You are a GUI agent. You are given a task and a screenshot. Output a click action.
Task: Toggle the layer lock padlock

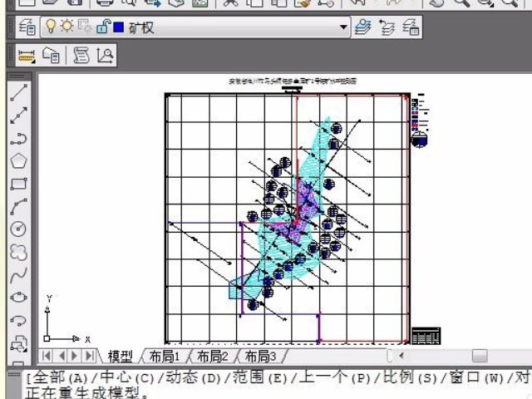click(102, 27)
